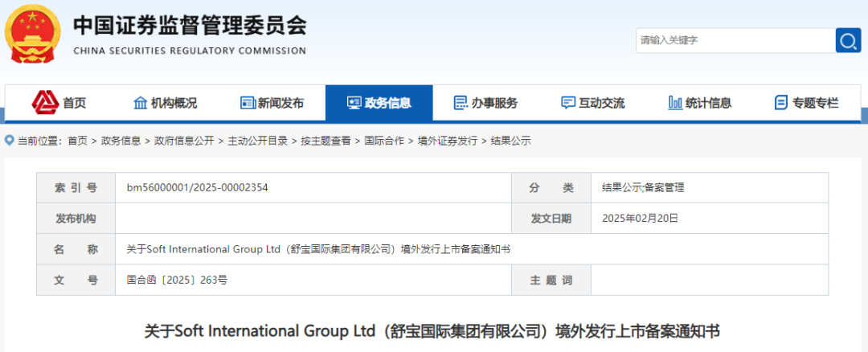The height and width of the screenshot is (352, 868).
Task: Go to 首页 in breadcrumb path
Action: (x=77, y=141)
